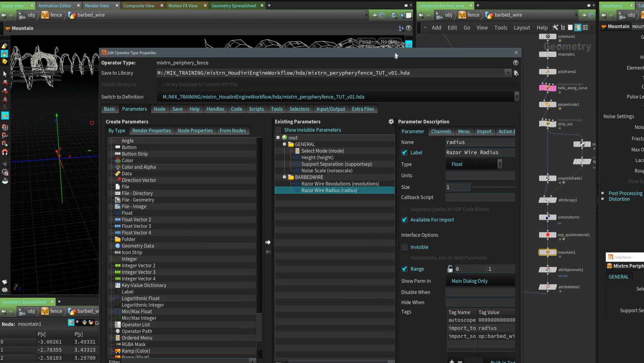Switch to the Channels tab in Parameter Description
This screenshot has width=644, height=363.
pos(441,131)
